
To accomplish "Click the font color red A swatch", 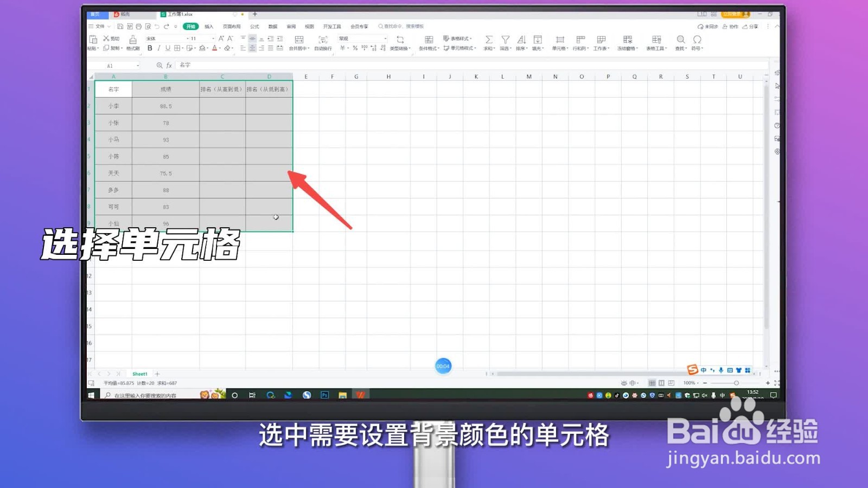I will 214,48.
